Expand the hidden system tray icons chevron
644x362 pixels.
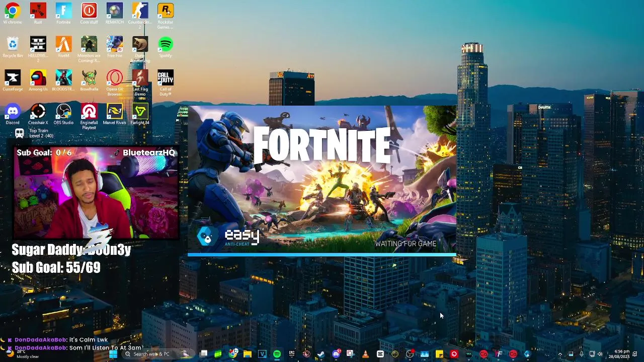[x=560, y=354]
